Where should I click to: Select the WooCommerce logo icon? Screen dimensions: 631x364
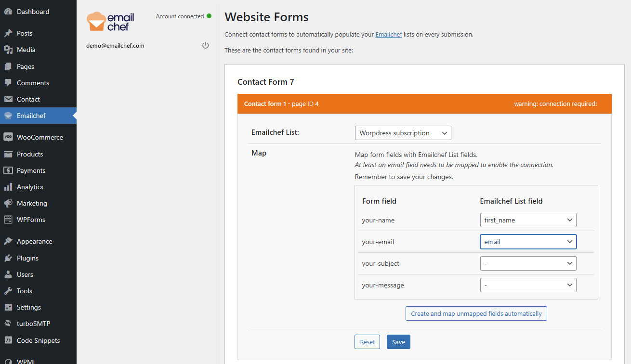click(8, 137)
